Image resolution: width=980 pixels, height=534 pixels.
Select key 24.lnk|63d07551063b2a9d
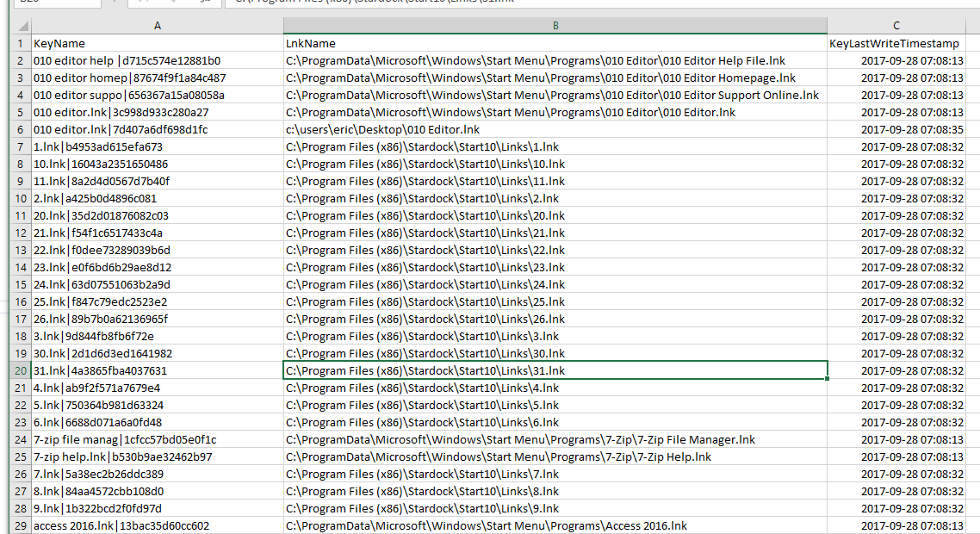coord(157,284)
